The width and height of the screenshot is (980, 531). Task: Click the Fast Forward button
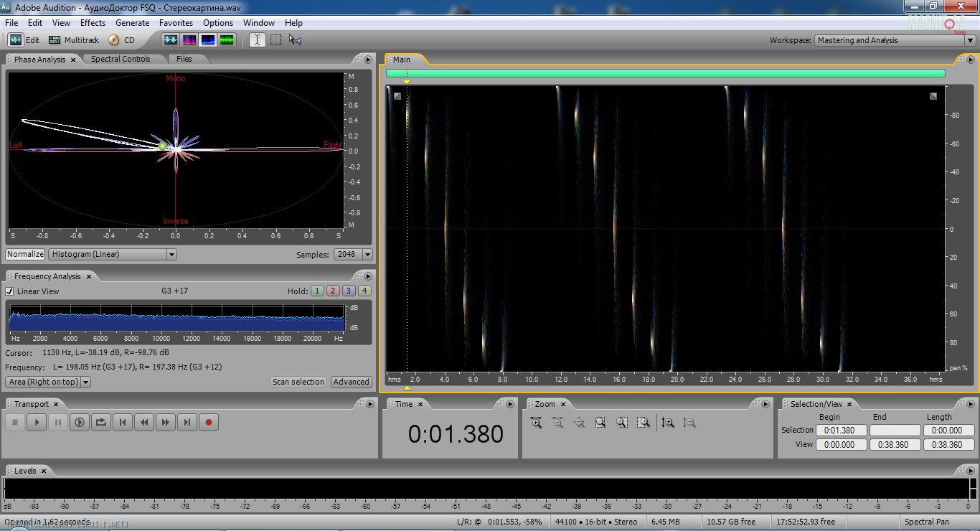(x=166, y=423)
